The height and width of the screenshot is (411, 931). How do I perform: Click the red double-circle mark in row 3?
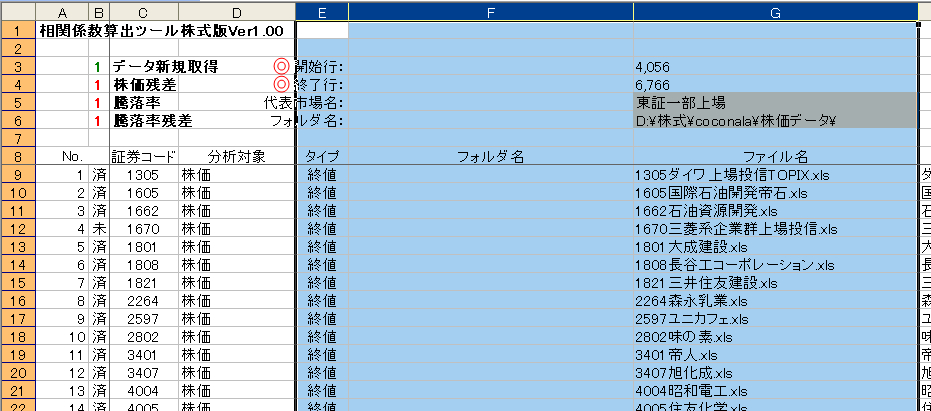tap(280, 67)
